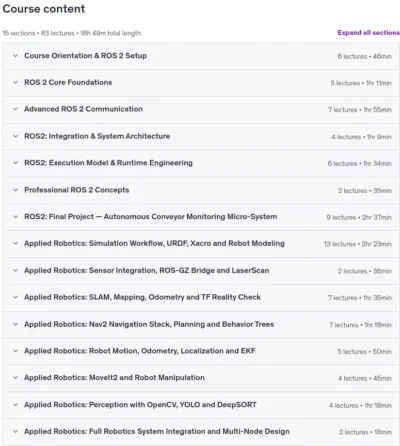Screen dimensions: 400x446
Task: Open Full Robotics System Integration section title
Action: coord(157,431)
